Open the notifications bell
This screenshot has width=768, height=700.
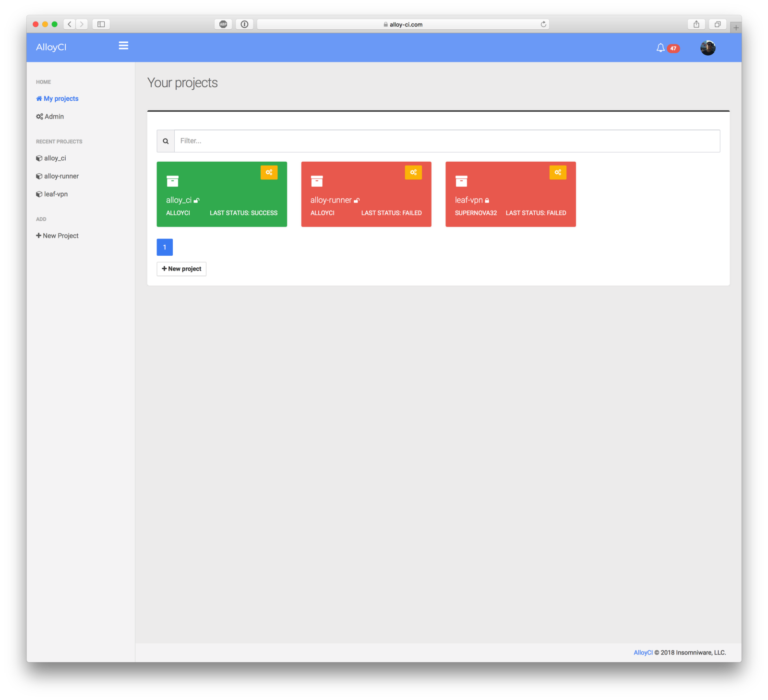[x=660, y=47]
